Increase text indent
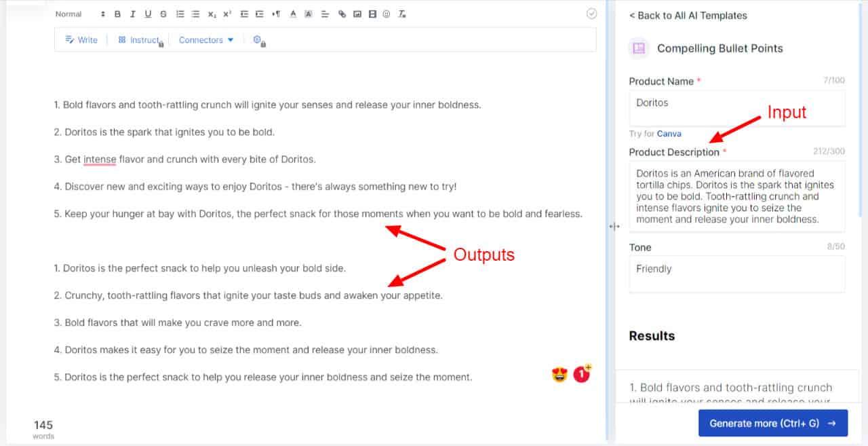The image size is (868, 446). point(259,14)
